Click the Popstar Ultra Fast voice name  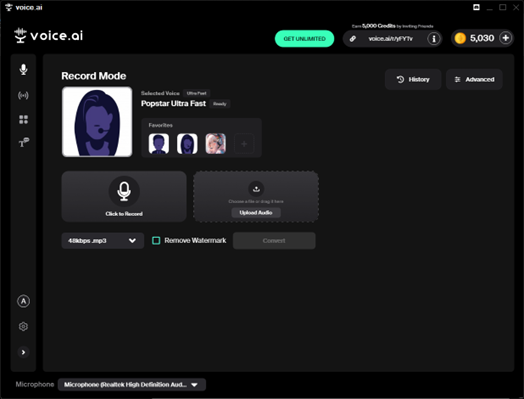(x=173, y=104)
